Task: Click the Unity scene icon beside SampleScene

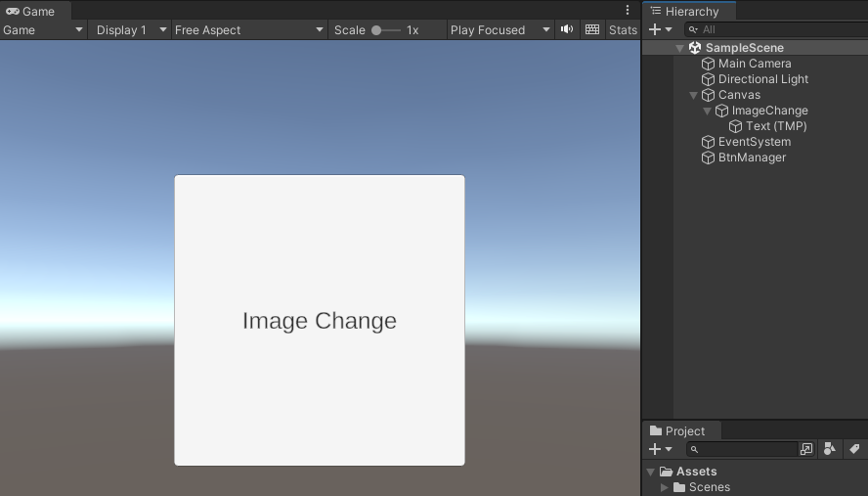Action: click(x=695, y=48)
